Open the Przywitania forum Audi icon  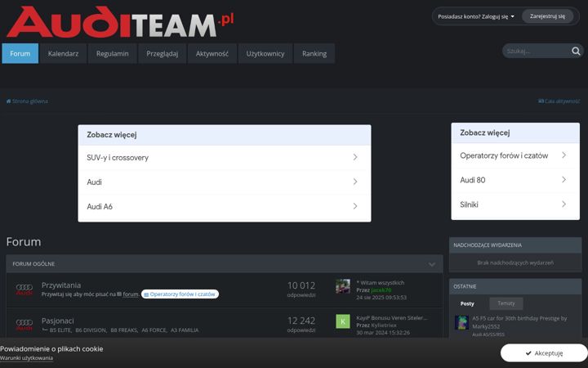[24, 289]
